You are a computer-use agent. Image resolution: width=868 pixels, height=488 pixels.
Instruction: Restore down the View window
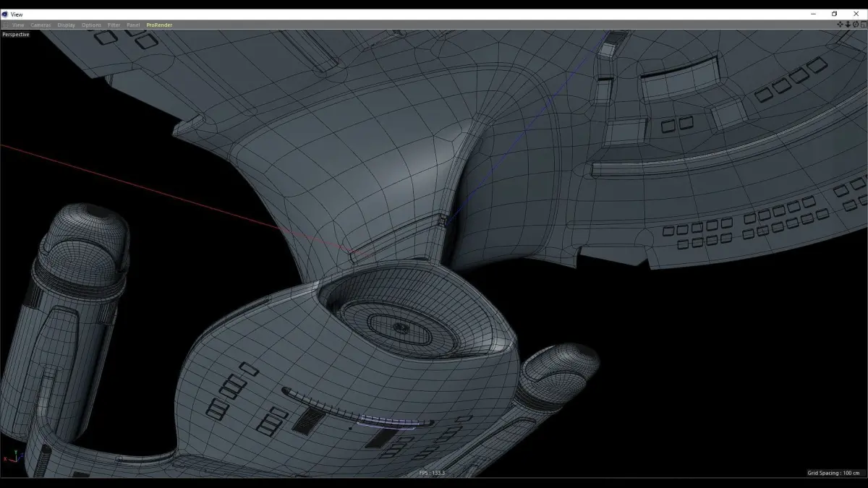point(834,14)
